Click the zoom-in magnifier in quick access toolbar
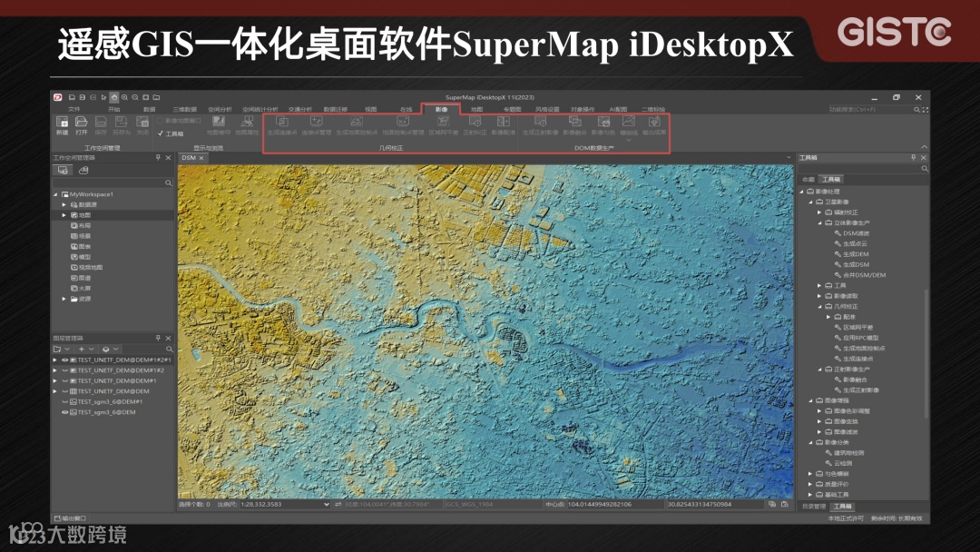Image resolution: width=980 pixels, height=552 pixels. 124,97
